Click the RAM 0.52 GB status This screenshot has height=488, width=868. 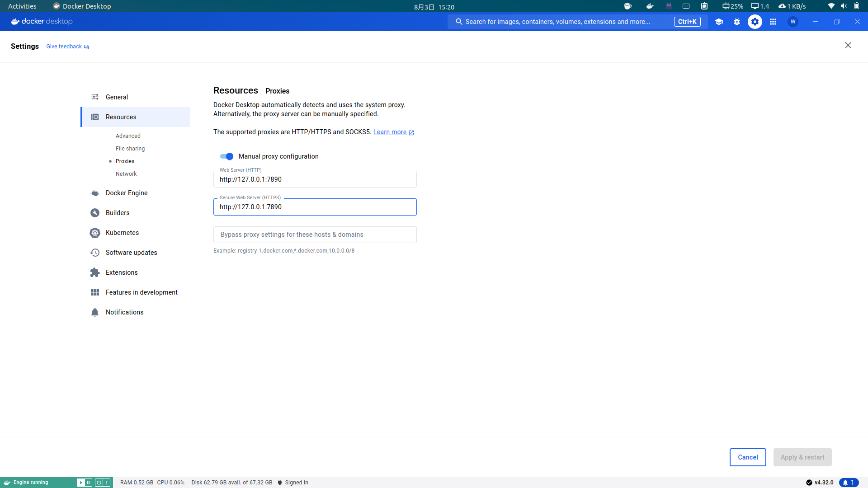click(137, 483)
